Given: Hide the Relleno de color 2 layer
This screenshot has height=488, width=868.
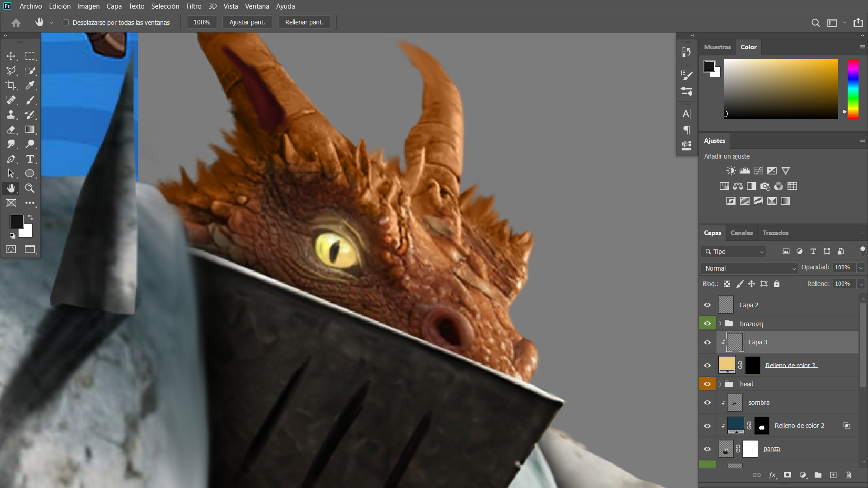Looking at the screenshot, I should (x=708, y=426).
